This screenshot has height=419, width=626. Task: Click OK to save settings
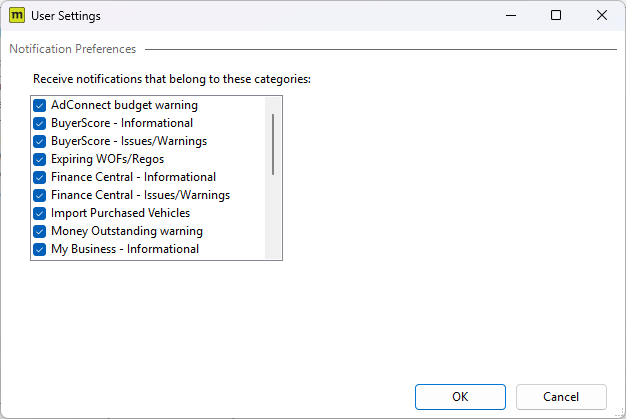(460, 397)
